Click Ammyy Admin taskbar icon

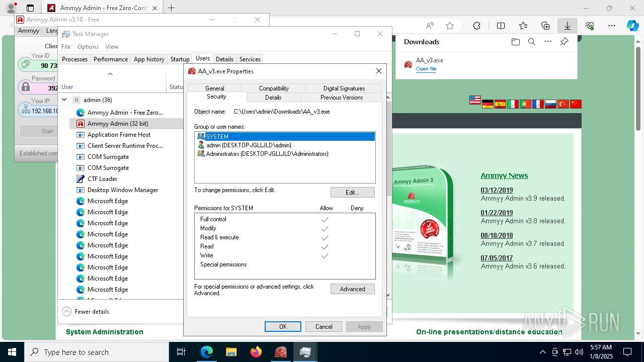[x=281, y=352]
